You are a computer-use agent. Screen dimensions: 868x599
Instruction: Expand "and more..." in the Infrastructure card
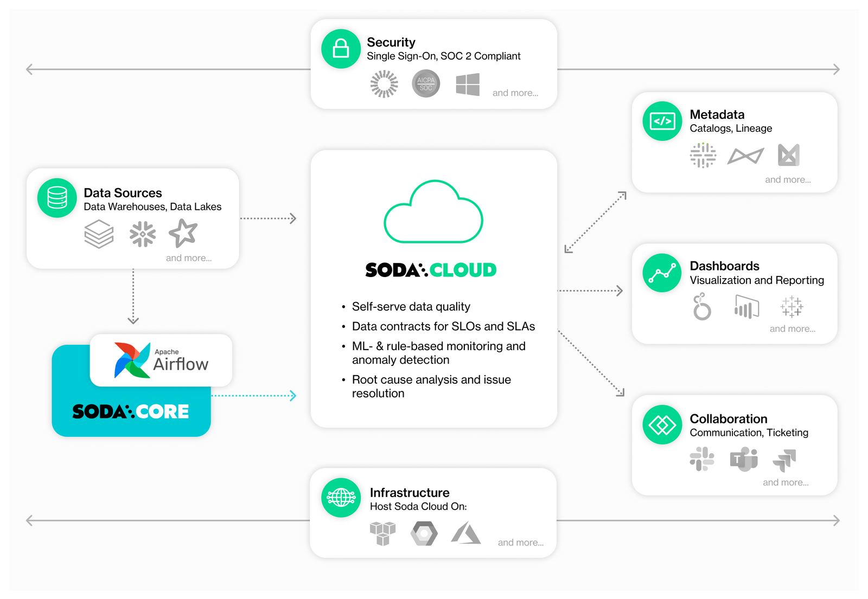click(520, 542)
